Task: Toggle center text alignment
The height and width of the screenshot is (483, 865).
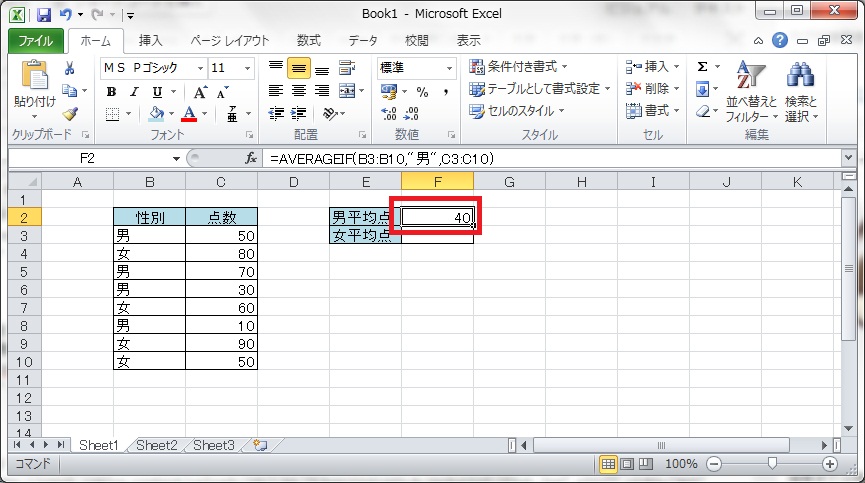Action: click(298, 91)
